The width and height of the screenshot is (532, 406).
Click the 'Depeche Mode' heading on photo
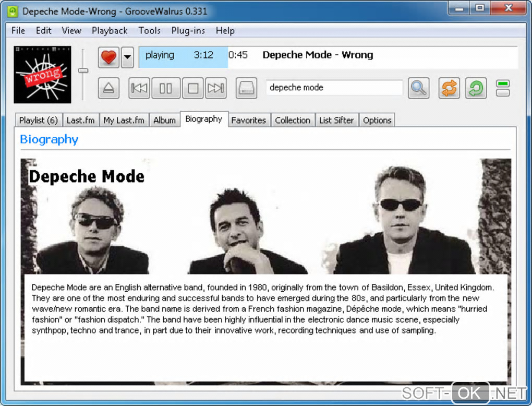pos(87,176)
